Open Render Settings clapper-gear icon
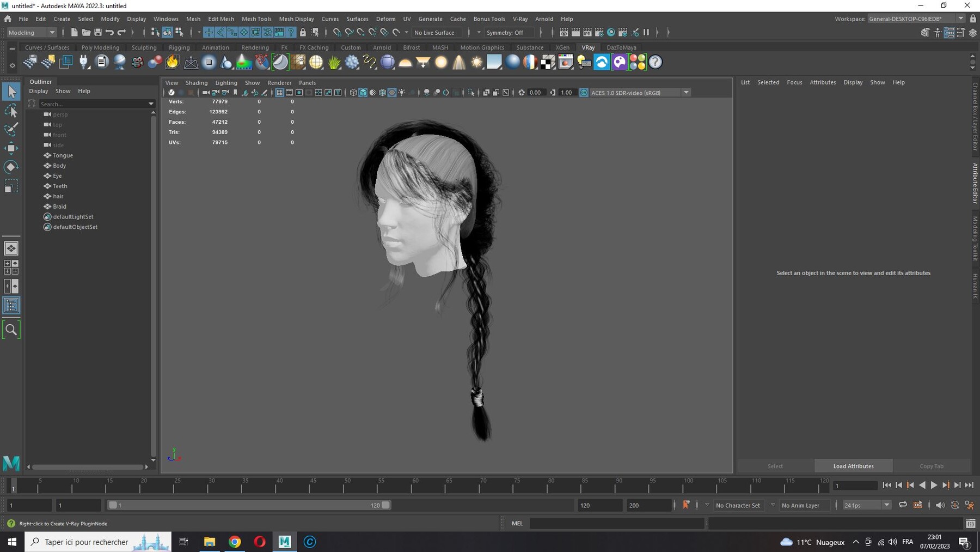This screenshot has width=980, height=552. (x=599, y=33)
